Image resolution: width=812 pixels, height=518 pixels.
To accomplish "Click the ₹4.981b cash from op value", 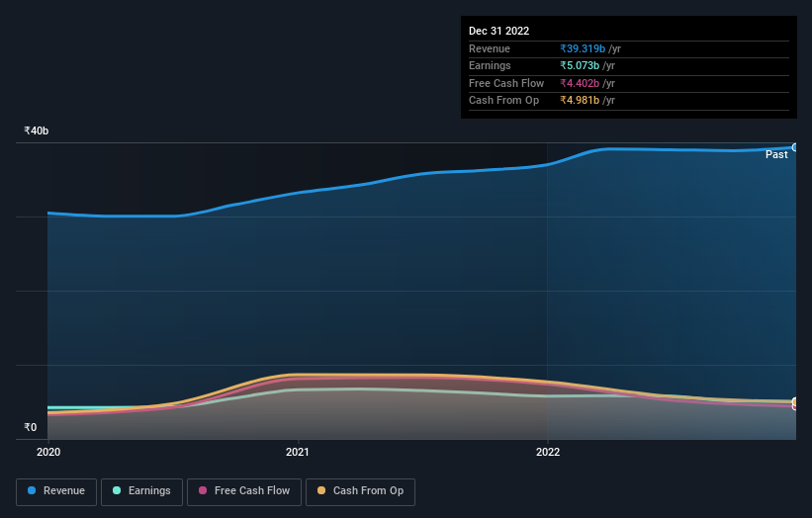I will (x=580, y=101).
